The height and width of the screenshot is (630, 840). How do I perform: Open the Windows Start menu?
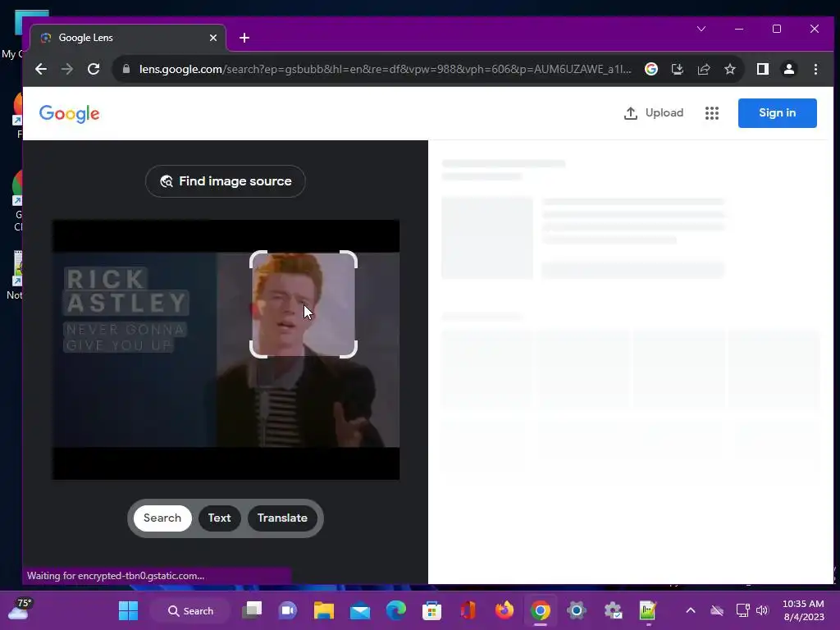128,610
